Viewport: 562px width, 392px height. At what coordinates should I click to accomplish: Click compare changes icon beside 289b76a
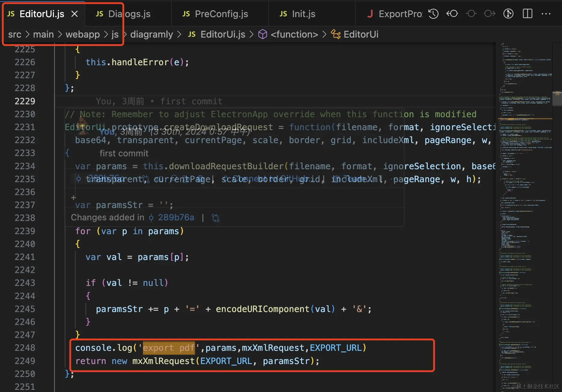click(x=215, y=218)
